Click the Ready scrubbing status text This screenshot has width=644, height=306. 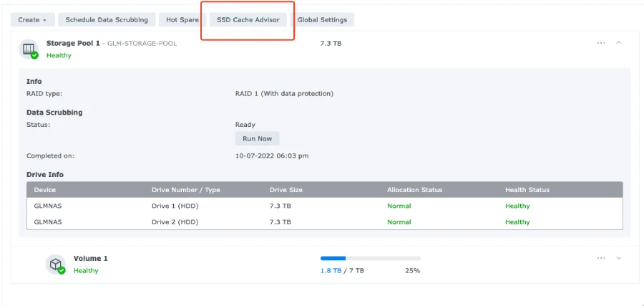pos(245,125)
